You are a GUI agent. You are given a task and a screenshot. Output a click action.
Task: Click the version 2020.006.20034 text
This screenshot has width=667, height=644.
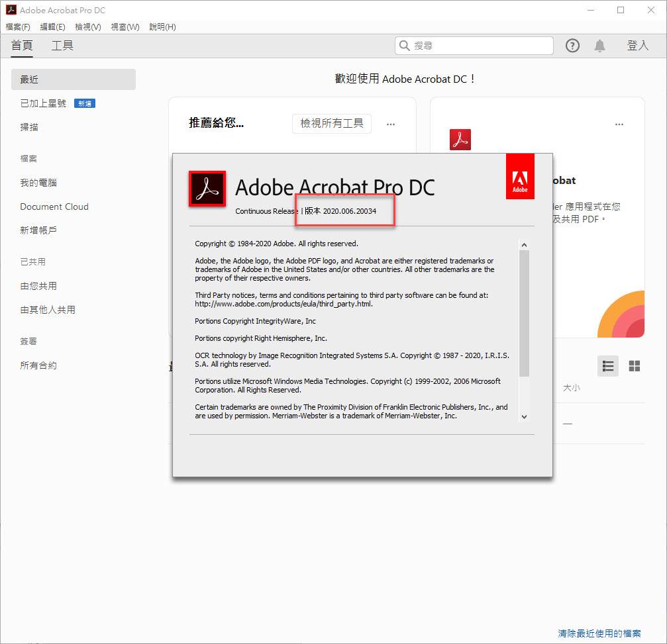tap(350, 211)
